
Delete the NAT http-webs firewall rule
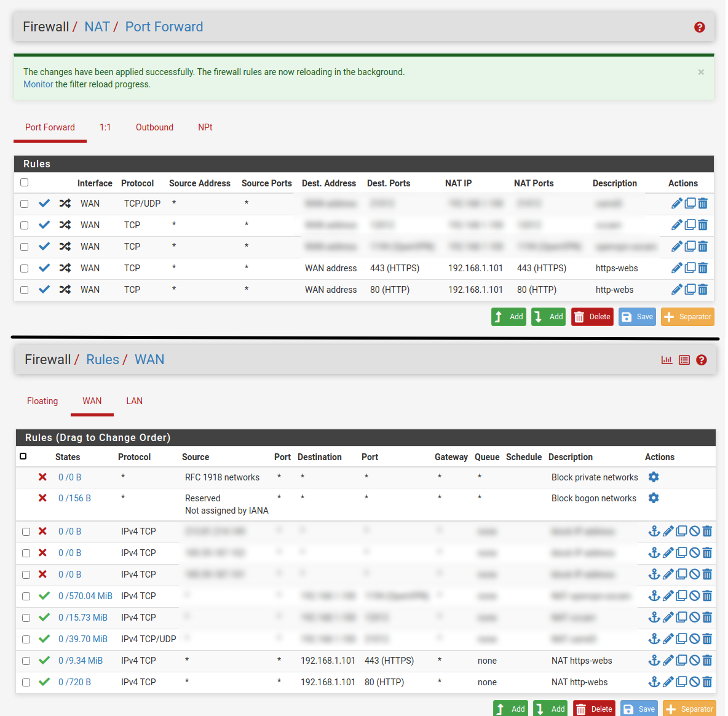(707, 682)
